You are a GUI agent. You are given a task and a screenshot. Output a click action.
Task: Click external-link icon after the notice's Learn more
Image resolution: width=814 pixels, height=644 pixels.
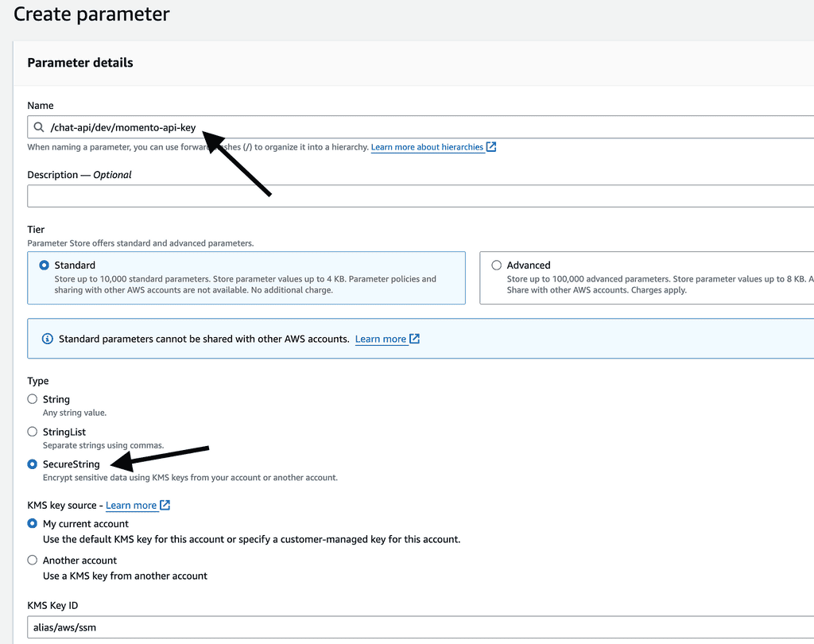point(414,339)
